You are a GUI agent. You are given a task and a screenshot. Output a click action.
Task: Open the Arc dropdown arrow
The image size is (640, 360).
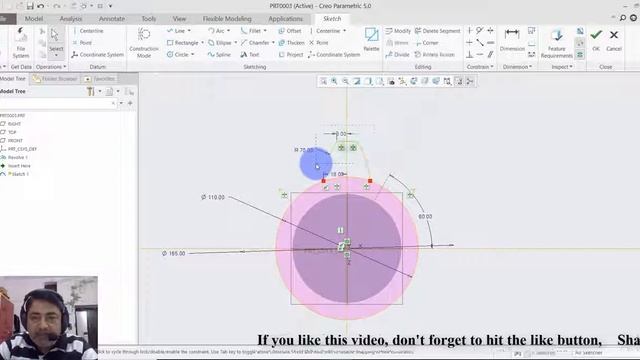[228, 31]
